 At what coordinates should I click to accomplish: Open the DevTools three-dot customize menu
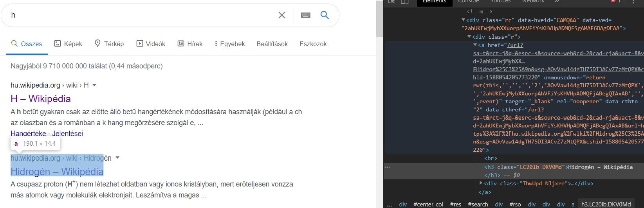click(x=634, y=2)
